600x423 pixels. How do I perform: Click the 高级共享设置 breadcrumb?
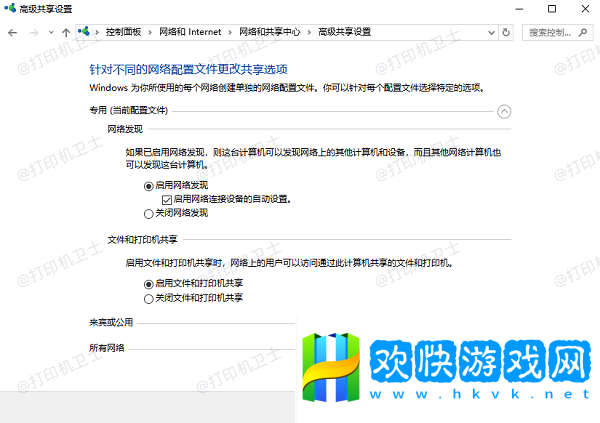click(x=344, y=32)
